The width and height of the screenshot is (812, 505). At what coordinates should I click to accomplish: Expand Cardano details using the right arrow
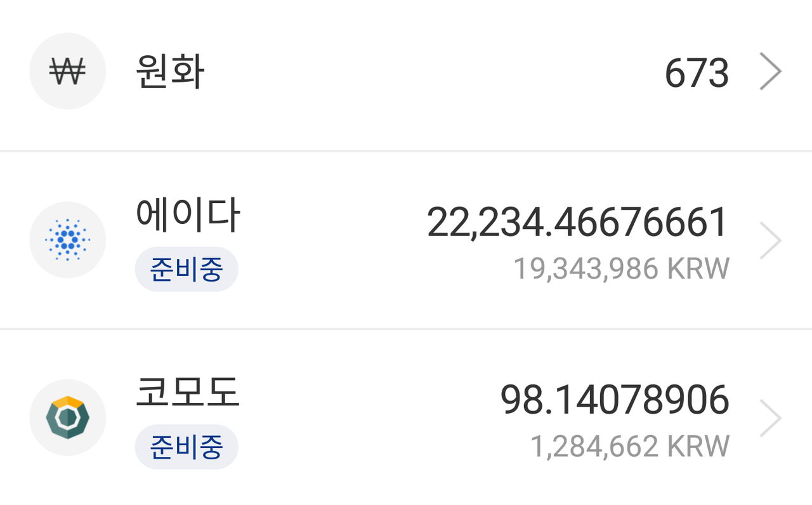[x=771, y=240]
